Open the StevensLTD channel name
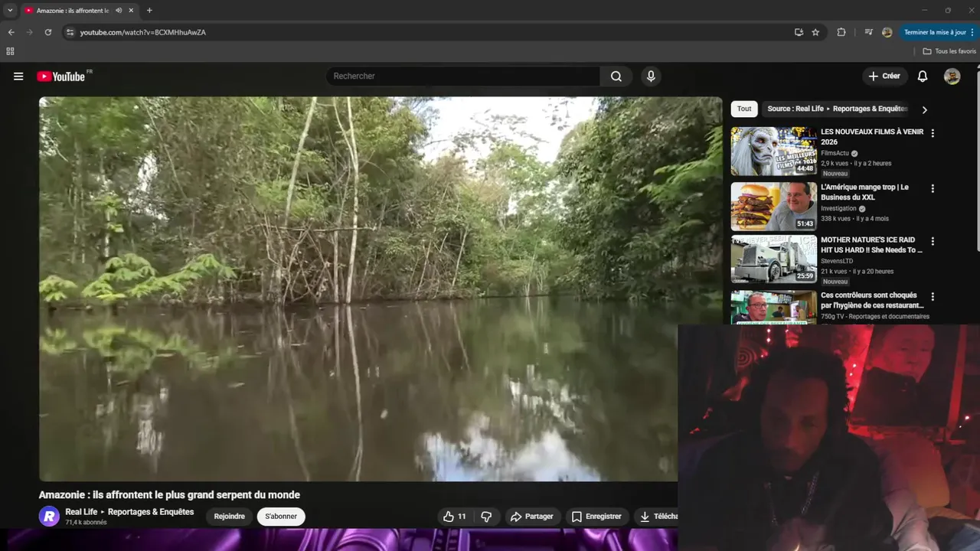This screenshot has width=980, height=551. 837,261
